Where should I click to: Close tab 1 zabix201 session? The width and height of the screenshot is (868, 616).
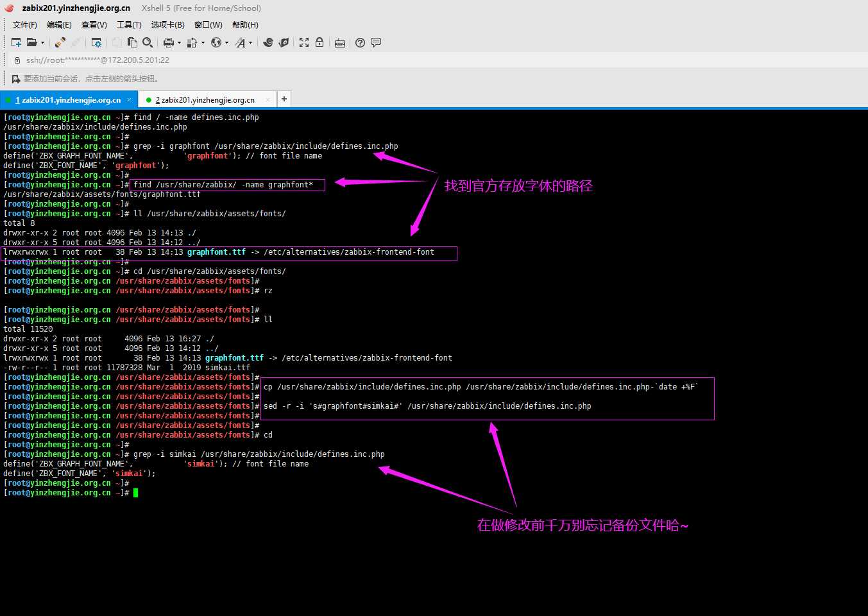click(129, 100)
